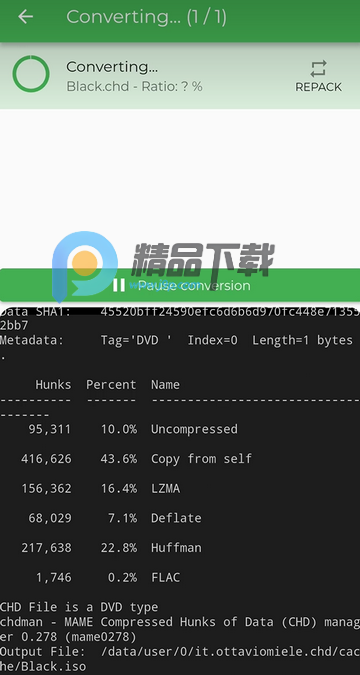Select the FLAC row name
Screen dimensions: 360x675
click(165, 577)
